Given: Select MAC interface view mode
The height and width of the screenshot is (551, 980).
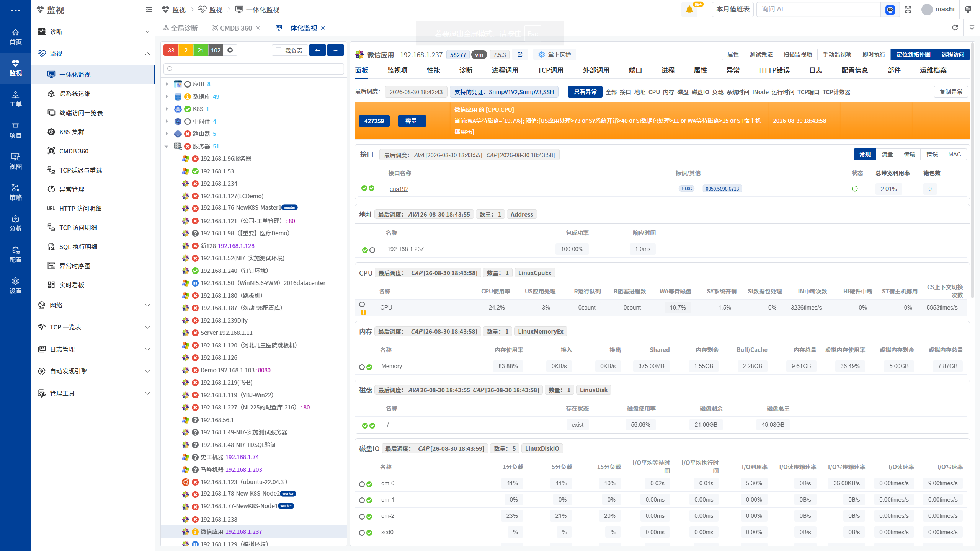Looking at the screenshot, I should (955, 154).
